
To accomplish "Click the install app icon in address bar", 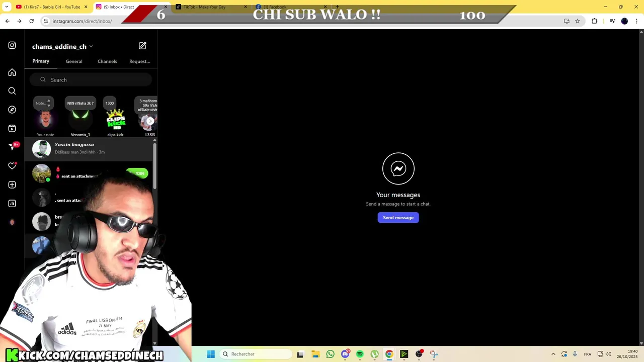I will coord(567,21).
